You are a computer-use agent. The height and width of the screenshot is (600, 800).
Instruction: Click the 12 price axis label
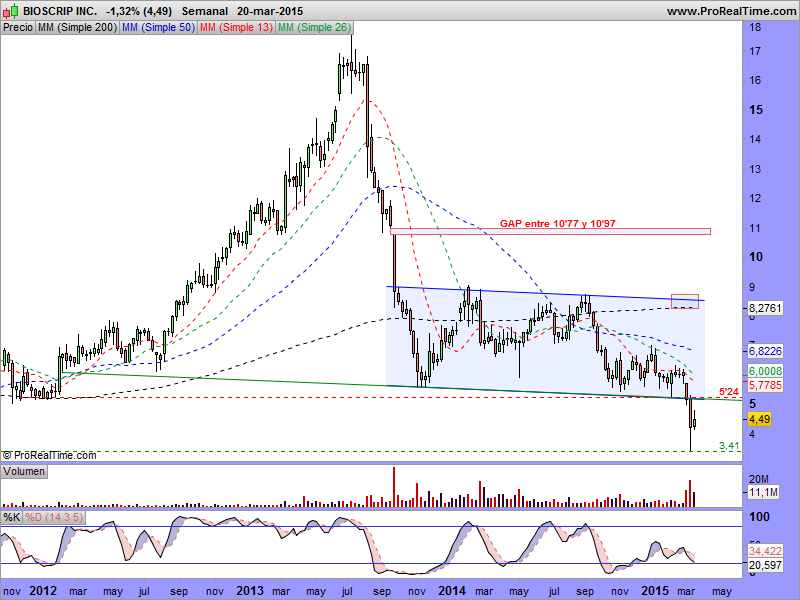coord(755,198)
